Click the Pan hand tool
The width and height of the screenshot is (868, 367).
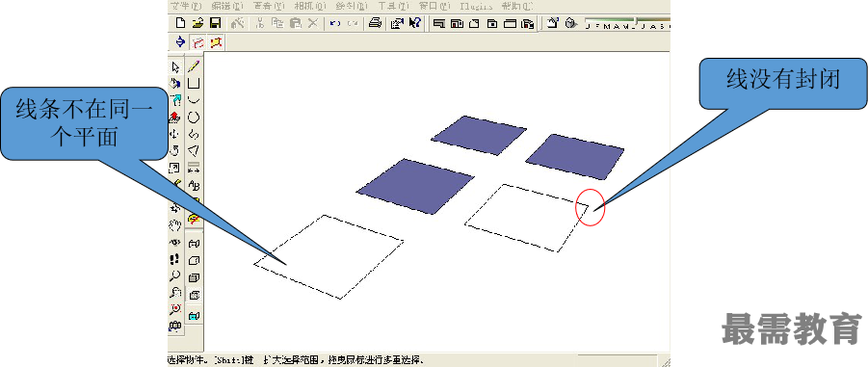(x=175, y=225)
